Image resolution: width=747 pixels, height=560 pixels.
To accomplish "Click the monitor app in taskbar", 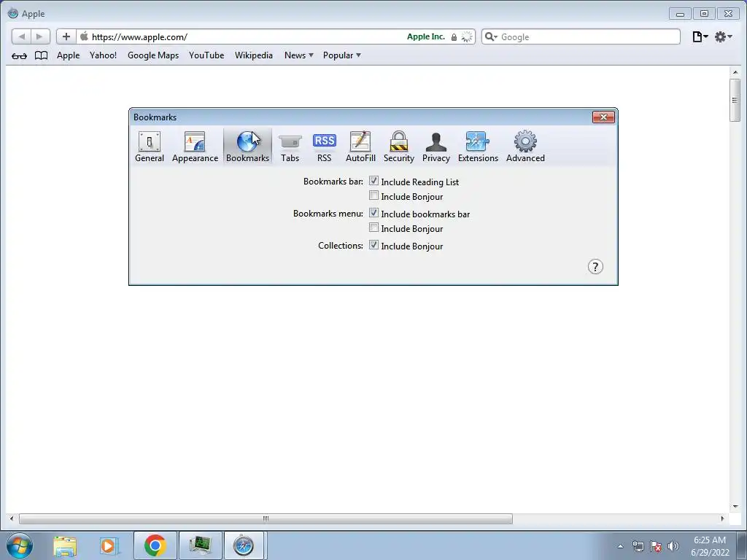I will (x=200, y=545).
